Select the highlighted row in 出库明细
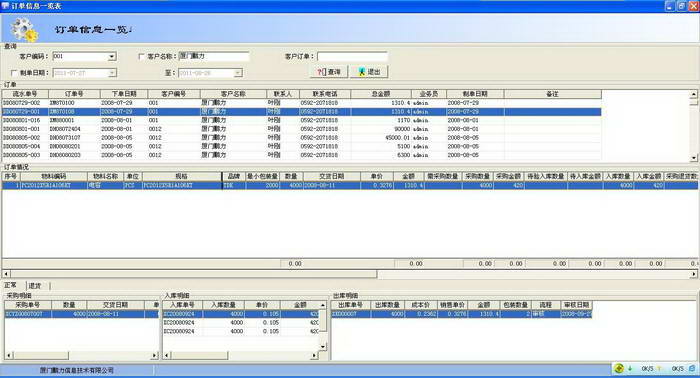The image size is (700, 378). click(x=462, y=314)
